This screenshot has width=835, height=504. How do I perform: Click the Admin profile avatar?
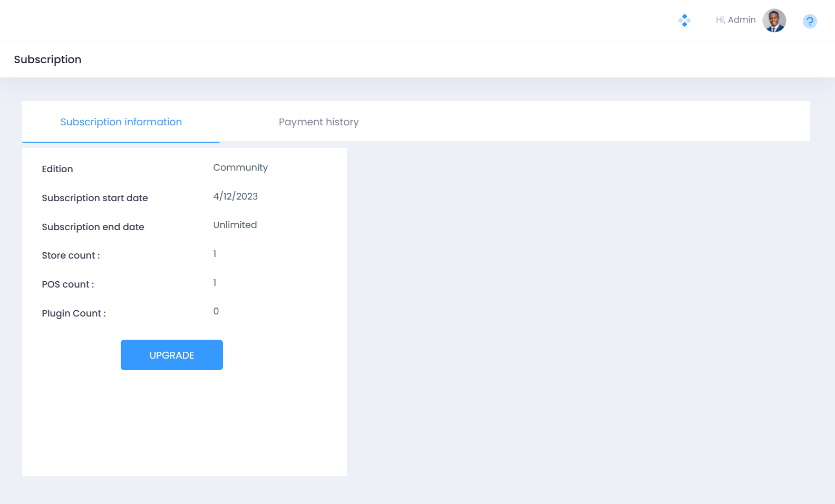pos(774,21)
